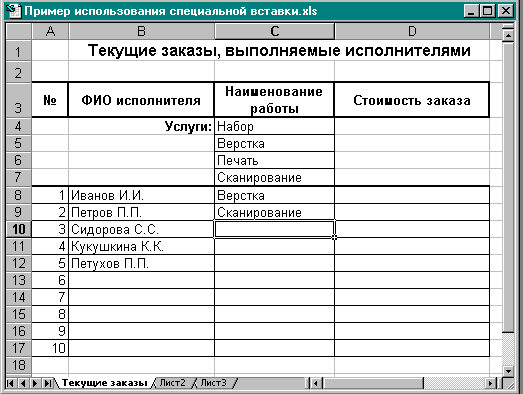Select column A header
The width and height of the screenshot is (523, 394).
50,31
